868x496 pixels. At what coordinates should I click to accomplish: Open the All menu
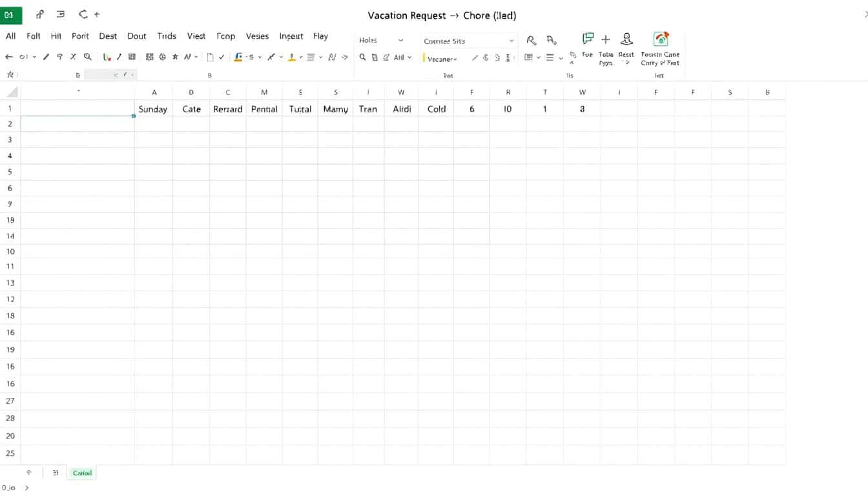click(x=10, y=36)
